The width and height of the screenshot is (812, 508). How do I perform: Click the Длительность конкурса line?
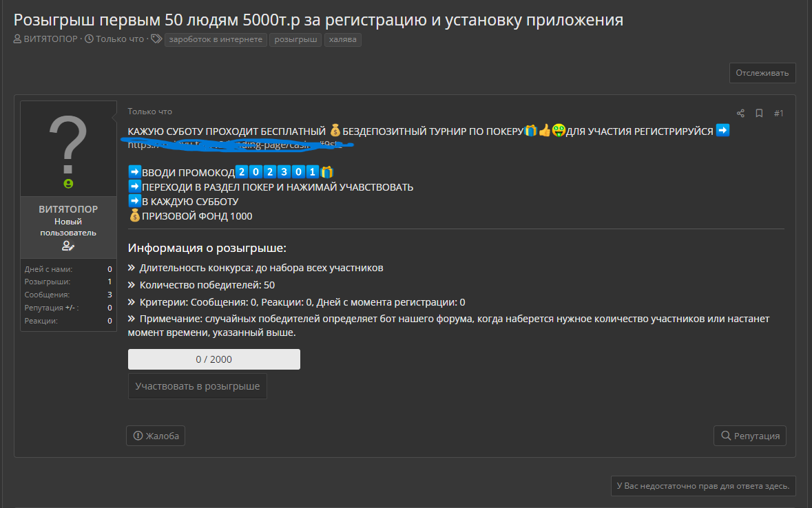click(x=256, y=268)
